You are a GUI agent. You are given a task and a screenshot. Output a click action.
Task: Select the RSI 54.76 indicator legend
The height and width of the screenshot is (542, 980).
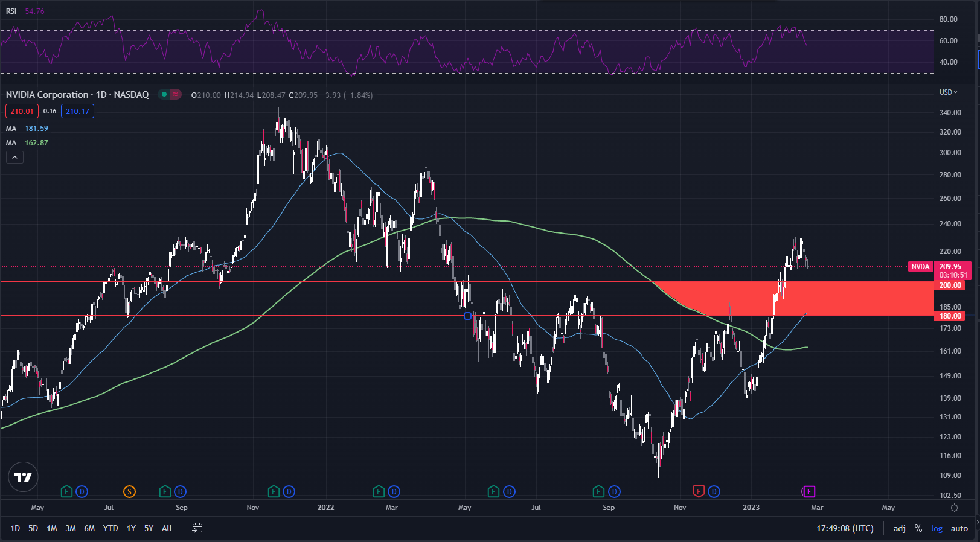tap(25, 11)
